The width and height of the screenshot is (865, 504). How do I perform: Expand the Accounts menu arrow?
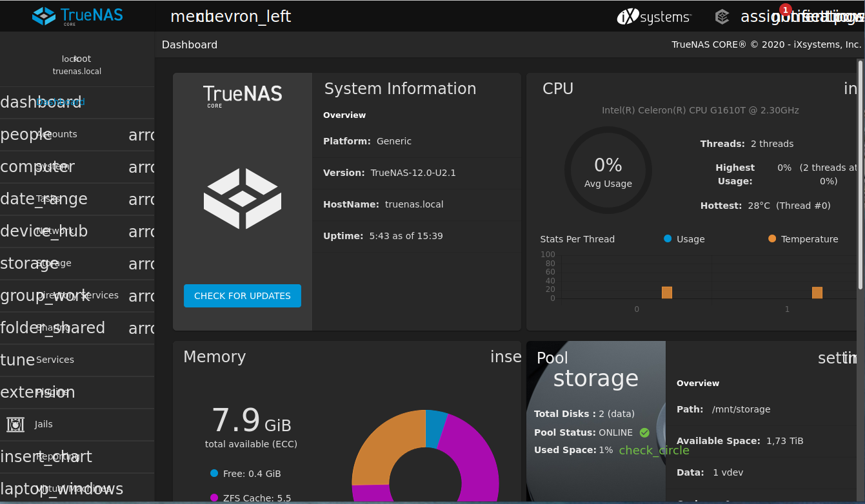[141, 135]
